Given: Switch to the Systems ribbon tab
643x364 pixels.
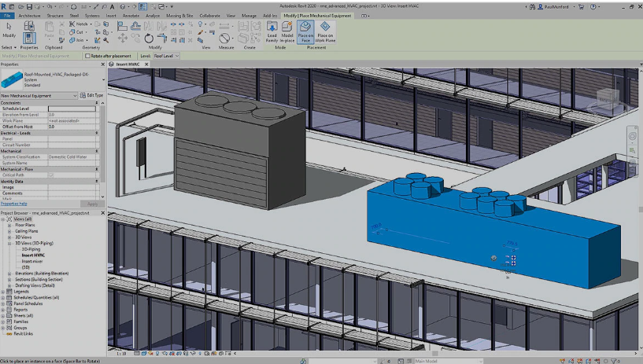Looking at the screenshot, I should 92,15.
